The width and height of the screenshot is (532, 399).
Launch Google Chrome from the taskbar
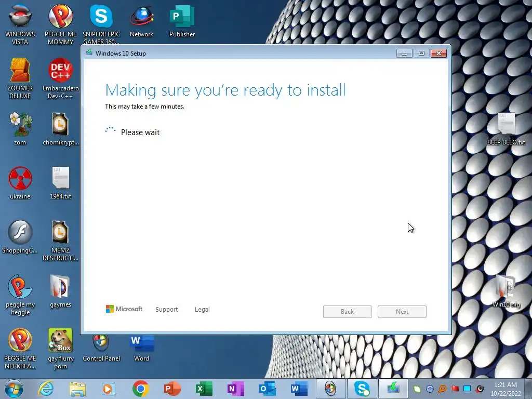pos(140,389)
